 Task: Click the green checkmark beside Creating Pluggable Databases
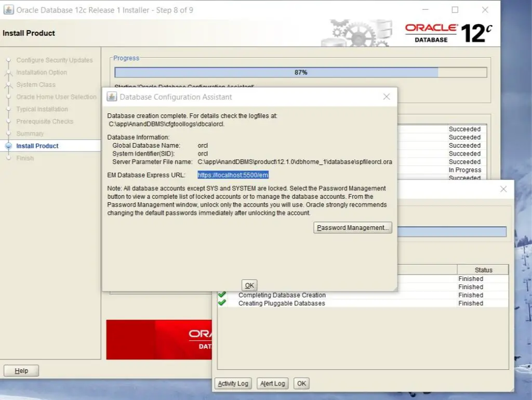[222, 303]
